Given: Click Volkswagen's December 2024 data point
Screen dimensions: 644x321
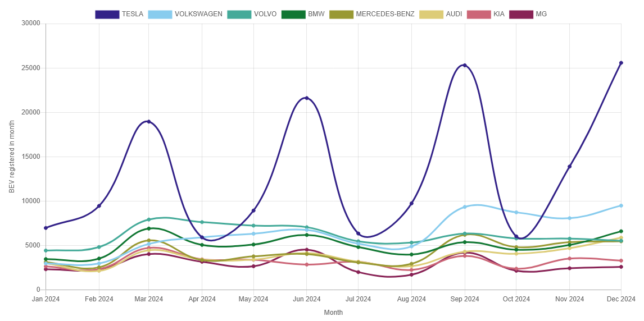Looking at the screenshot, I should pos(621,205).
